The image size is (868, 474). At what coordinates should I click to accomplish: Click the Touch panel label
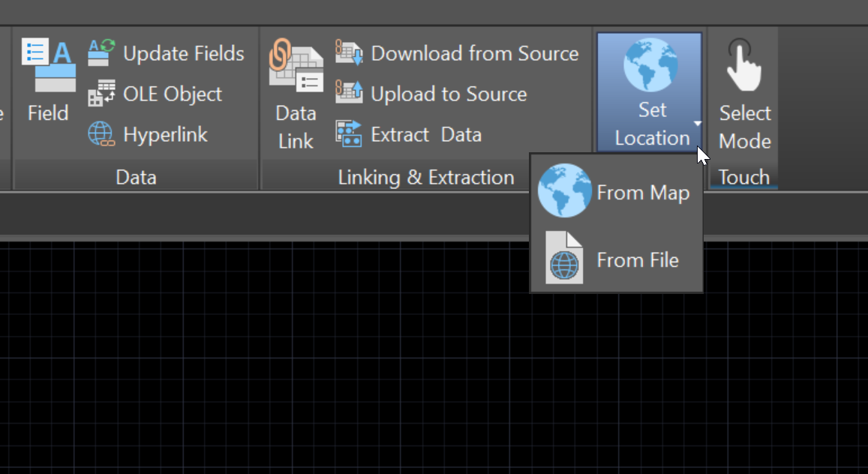coord(743,177)
